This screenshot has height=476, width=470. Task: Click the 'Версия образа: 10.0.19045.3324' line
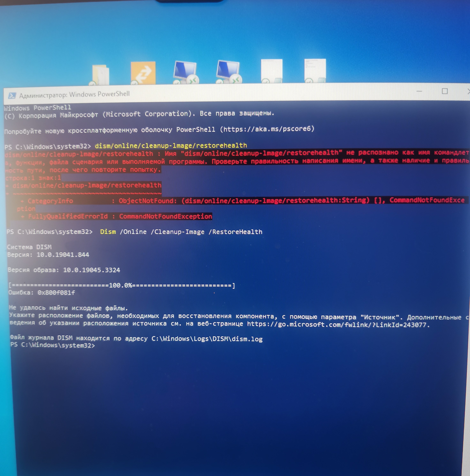point(64,270)
